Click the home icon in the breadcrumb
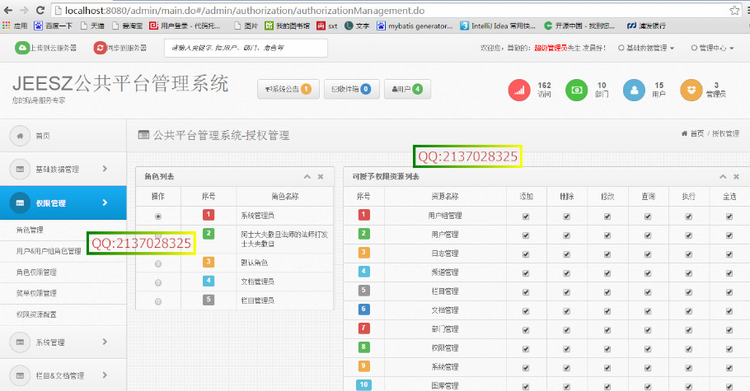The image size is (750, 391). (x=684, y=134)
